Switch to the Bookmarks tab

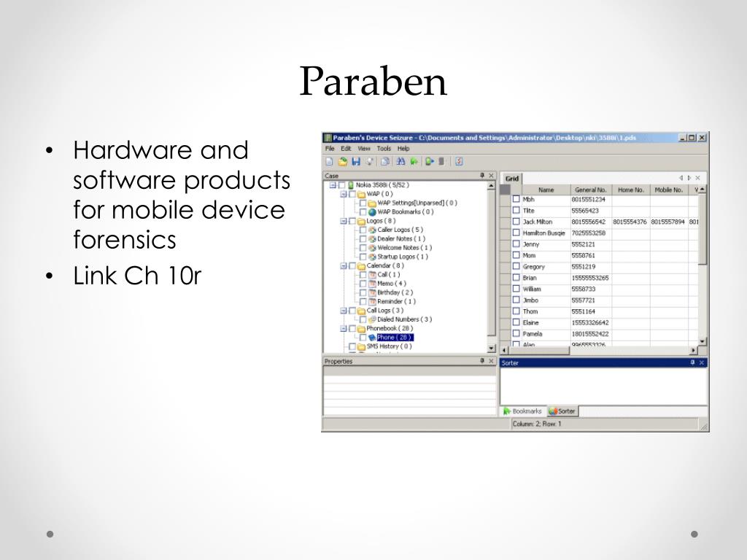[x=522, y=411]
